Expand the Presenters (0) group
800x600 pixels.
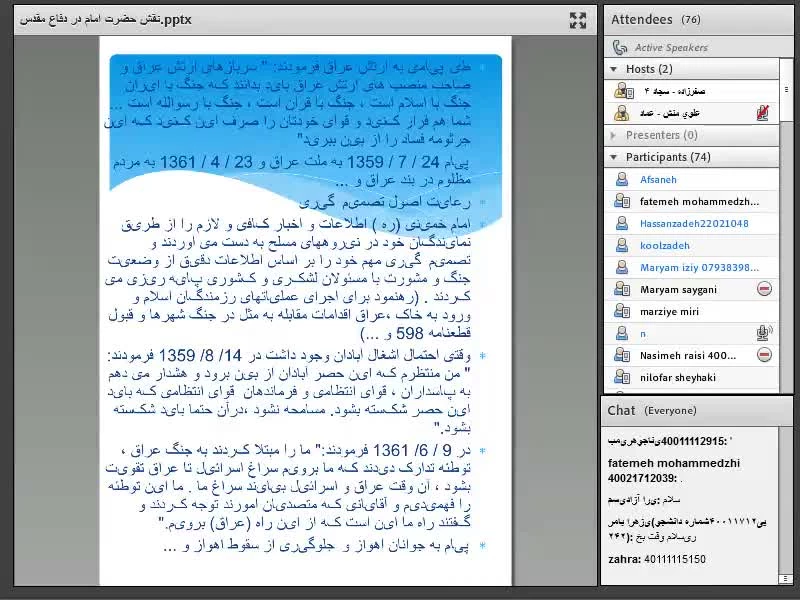tap(614, 135)
